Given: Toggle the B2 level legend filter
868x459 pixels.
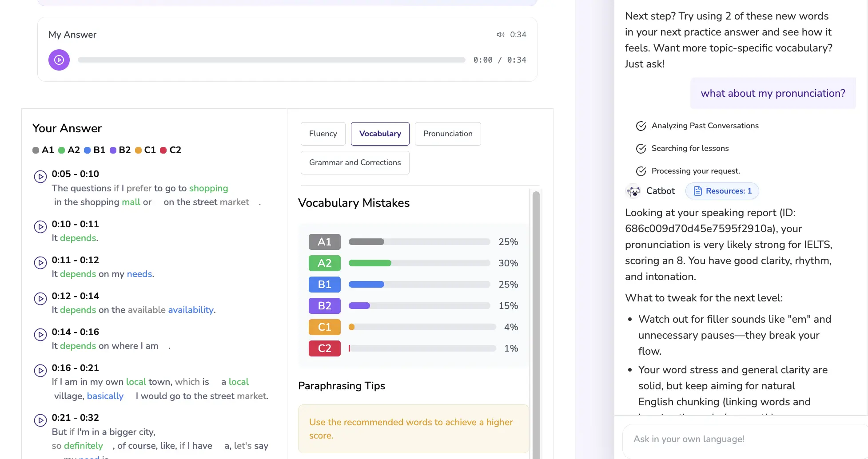Looking at the screenshot, I should coord(119,150).
